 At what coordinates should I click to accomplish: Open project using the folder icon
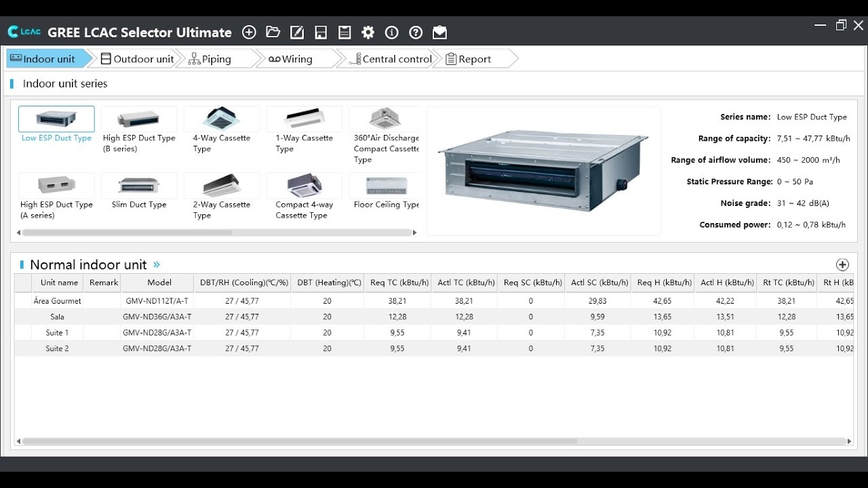(273, 33)
